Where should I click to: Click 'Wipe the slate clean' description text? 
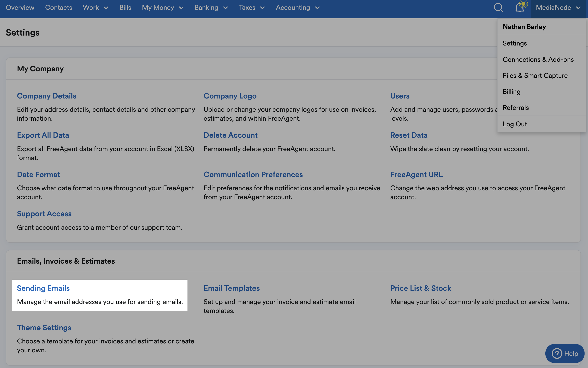pyautogui.click(x=460, y=149)
